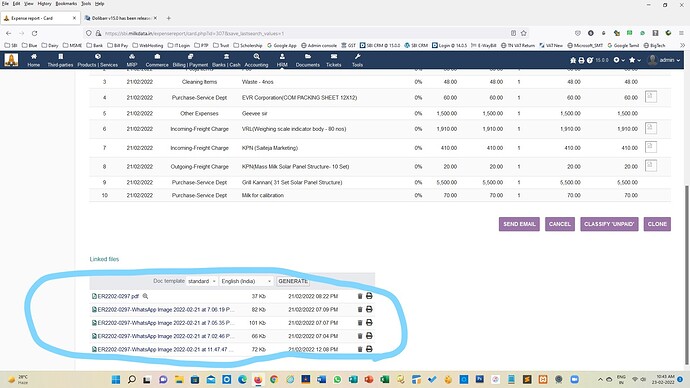The width and height of the screenshot is (690, 388).
Task: Open the HRM module icon
Action: tap(282, 60)
